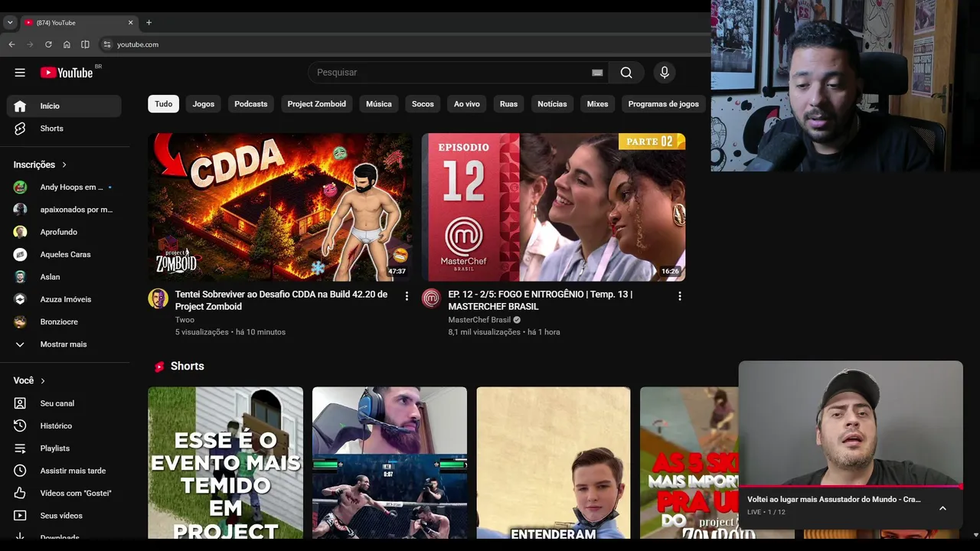Expand the Você section arrow
Viewport: 980px width, 551px height.
point(43,380)
